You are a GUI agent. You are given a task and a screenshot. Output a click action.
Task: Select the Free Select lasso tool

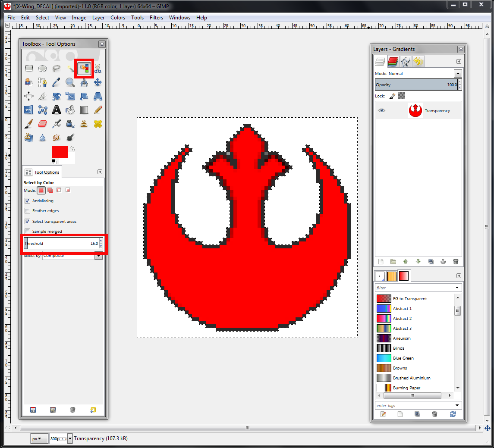(x=57, y=68)
